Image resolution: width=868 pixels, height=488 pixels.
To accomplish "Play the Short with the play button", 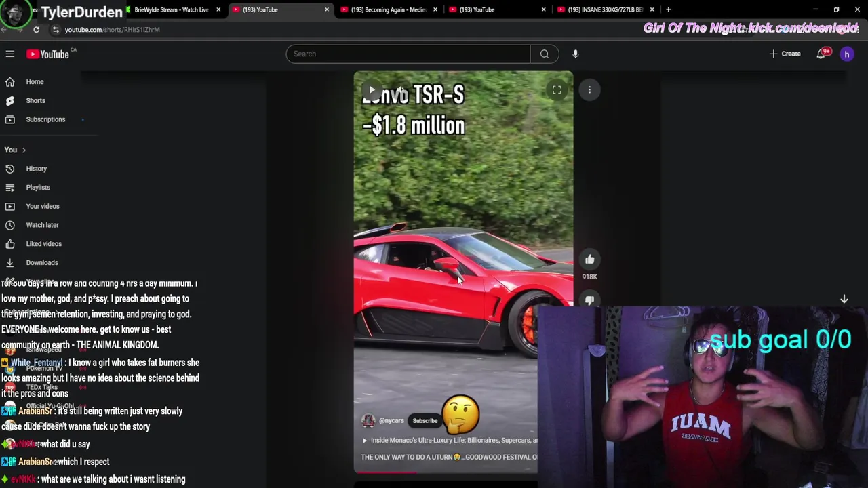I will pyautogui.click(x=371, y=90).
